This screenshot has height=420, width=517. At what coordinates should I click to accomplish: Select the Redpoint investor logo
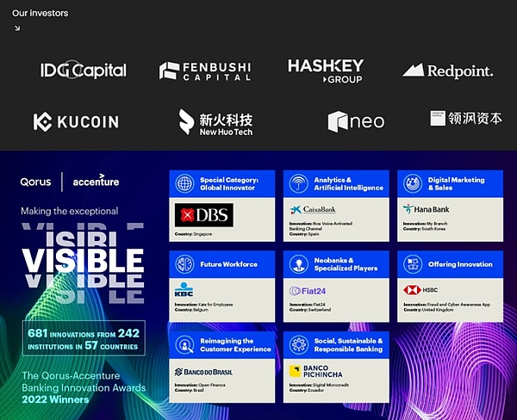(x=447, y=71)
